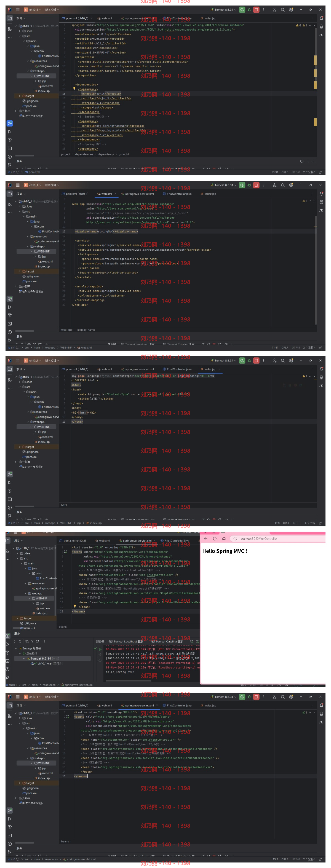Open the Tomcat Catalina 日志 tab in the Services log
The width and height of the screenshot is (331, 868).
point(167,641)
